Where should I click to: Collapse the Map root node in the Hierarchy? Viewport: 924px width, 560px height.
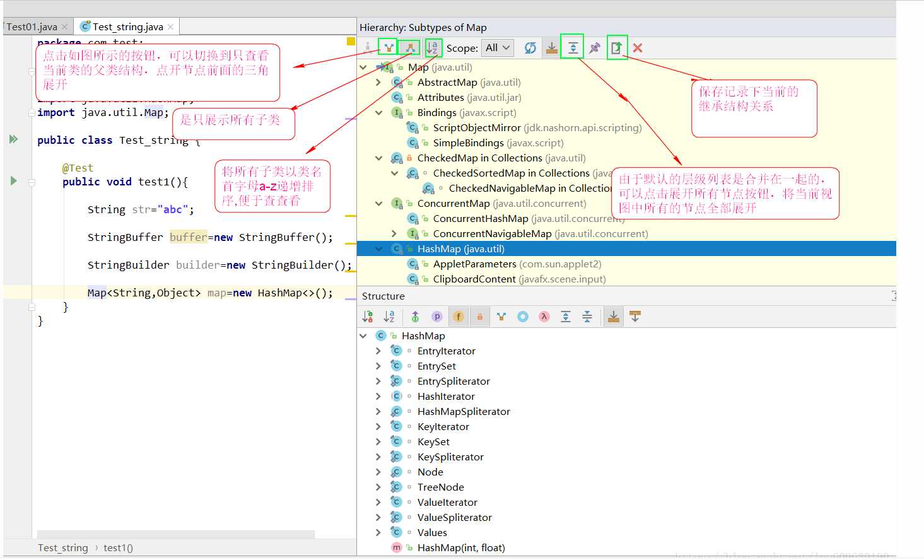coord(363,67)
